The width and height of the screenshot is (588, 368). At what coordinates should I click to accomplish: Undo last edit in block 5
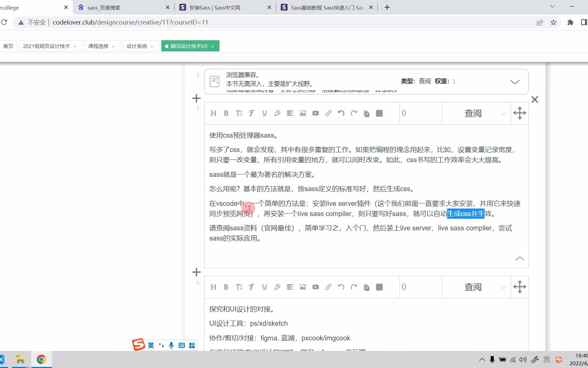coord(341,113)
